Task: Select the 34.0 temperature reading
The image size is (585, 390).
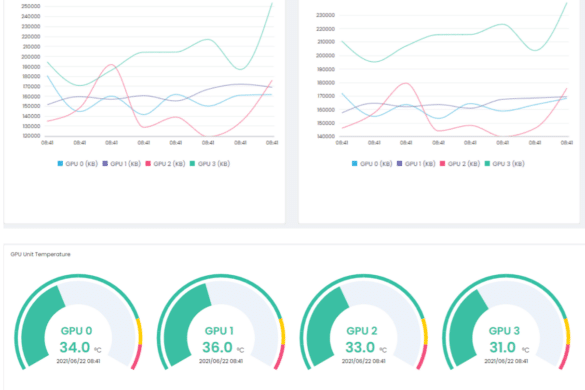Action: coord(75,347)
